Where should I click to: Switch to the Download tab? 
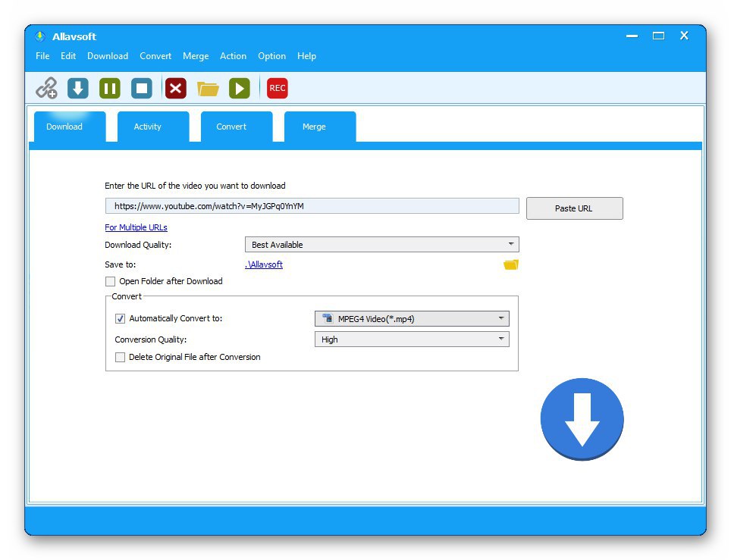70,127
